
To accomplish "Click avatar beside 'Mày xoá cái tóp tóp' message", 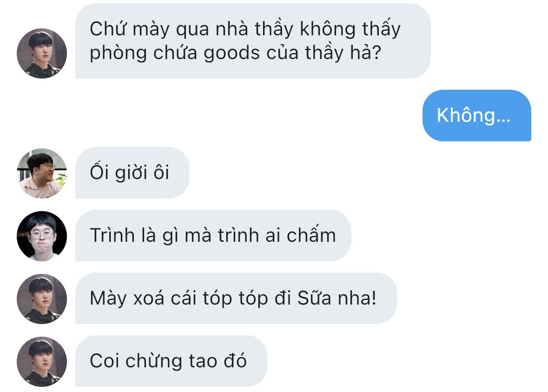I will coord(41,299).
